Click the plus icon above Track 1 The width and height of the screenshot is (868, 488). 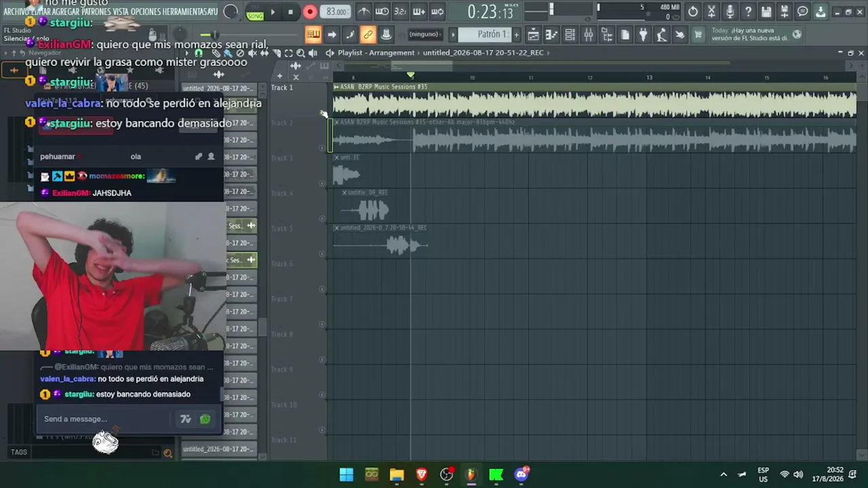[279, 76]
